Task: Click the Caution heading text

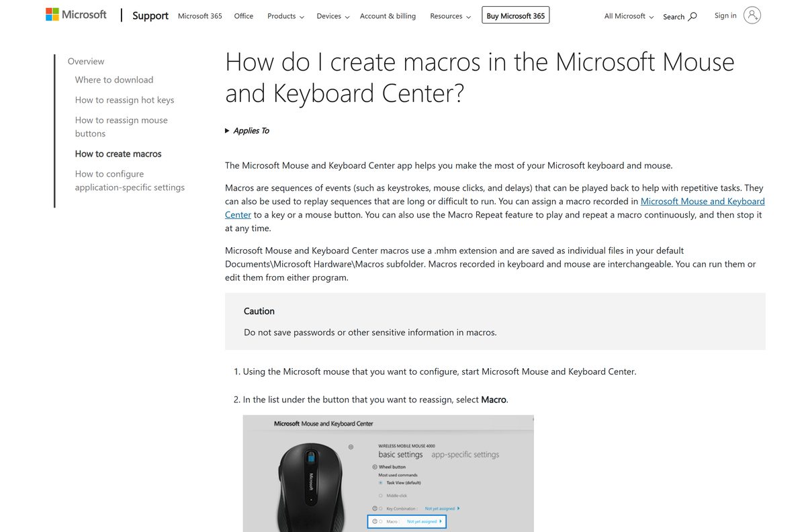Action: tap(259, 311)
